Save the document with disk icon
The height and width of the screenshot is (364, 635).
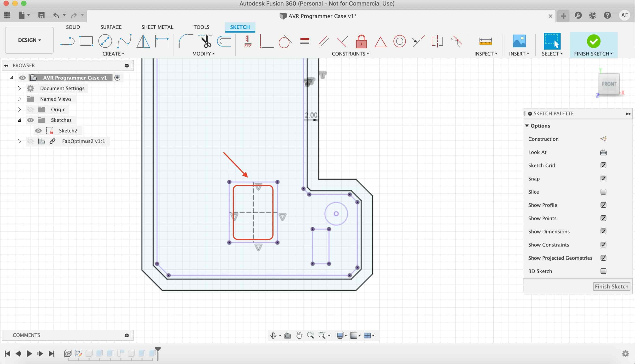pyautogui.click(x=41, y=15)
